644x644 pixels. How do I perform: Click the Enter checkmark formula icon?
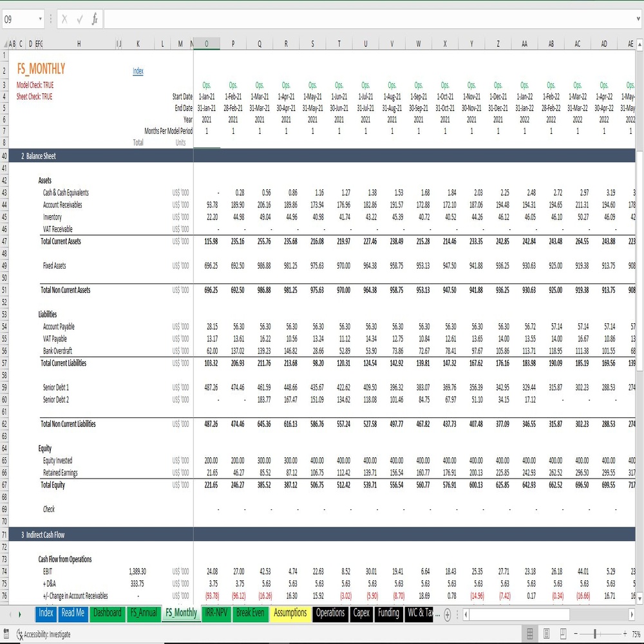point(80,19)
